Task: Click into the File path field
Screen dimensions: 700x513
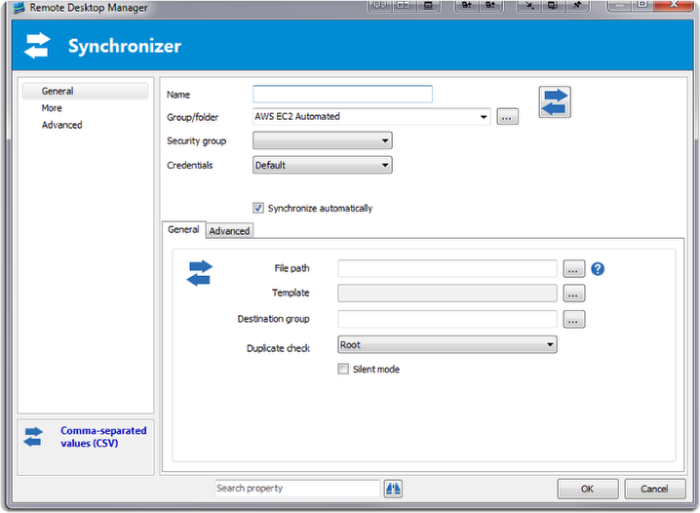Action: pyautogui.click(x=447, y=269)
